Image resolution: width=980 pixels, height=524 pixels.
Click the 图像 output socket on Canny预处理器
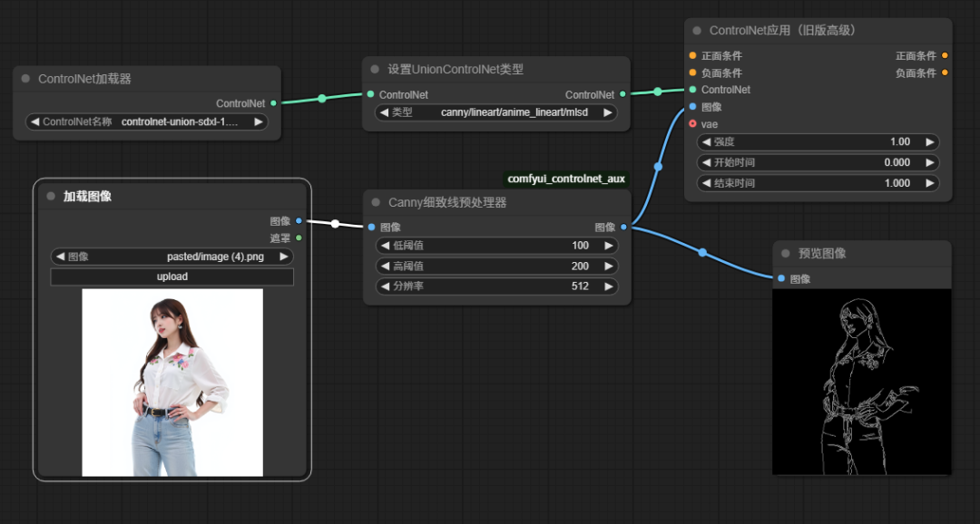623,228
